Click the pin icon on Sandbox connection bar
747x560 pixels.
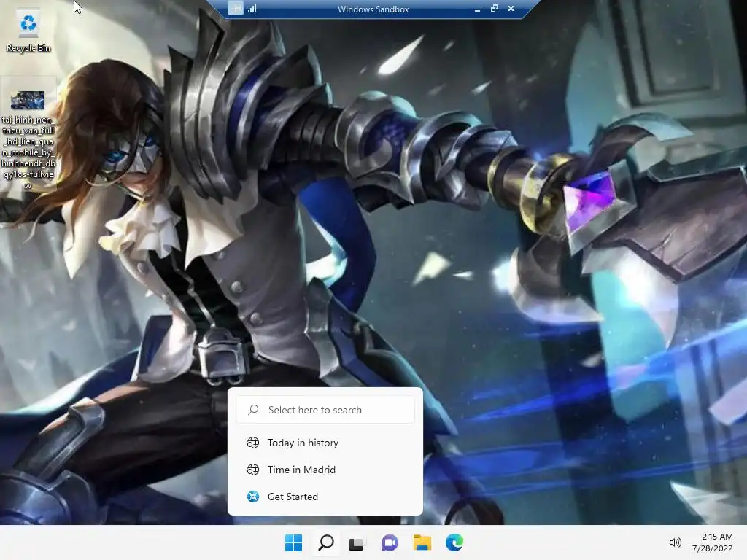[x=236, y=8]
